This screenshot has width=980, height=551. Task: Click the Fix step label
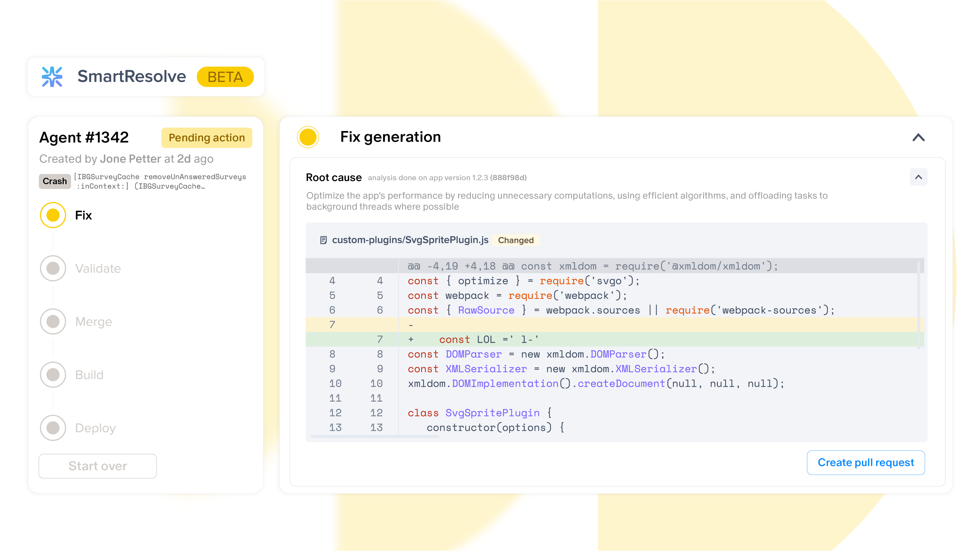pyautogui.click(x=83, y=216)
